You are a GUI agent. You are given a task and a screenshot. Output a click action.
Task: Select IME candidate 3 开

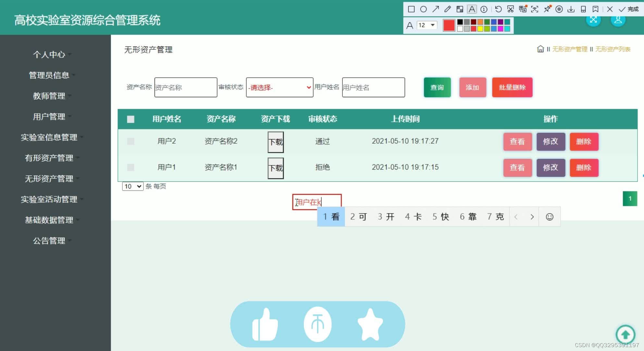(386, 217)
